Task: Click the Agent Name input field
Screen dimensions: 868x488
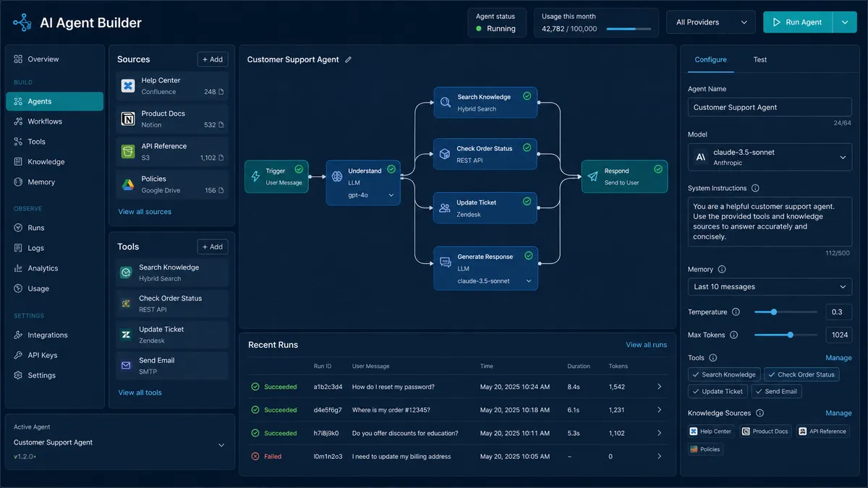Action: pyautogui.click(x=770, y=107)
